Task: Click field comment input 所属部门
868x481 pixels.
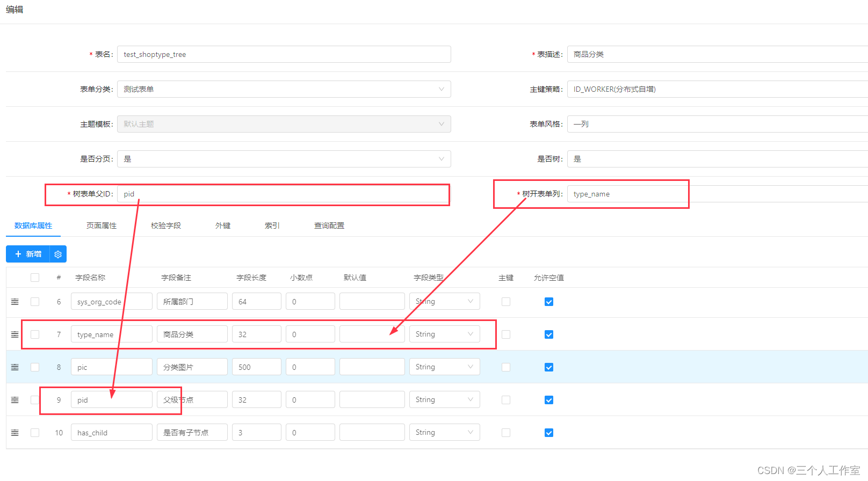Action: [192, 301]
